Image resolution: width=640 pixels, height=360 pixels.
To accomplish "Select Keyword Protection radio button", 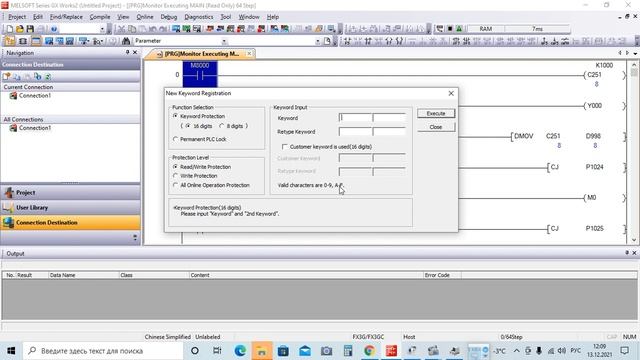I will pyautogui.click(x=176, y=116).
